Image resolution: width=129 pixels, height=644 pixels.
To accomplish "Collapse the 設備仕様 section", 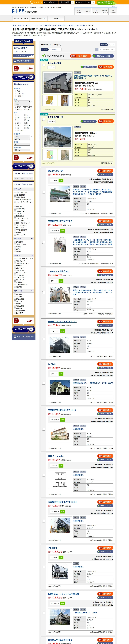I will 24,255.
